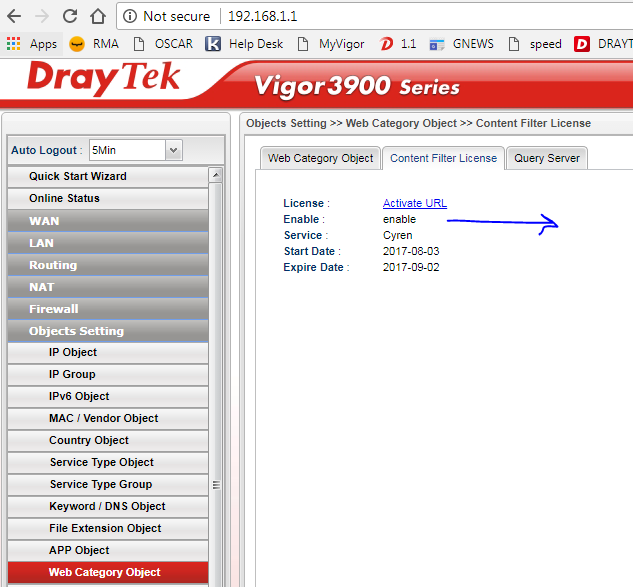Screen dimensions: 633x587
Task: Click the Cyren service value
Action: tap(398, 235)
